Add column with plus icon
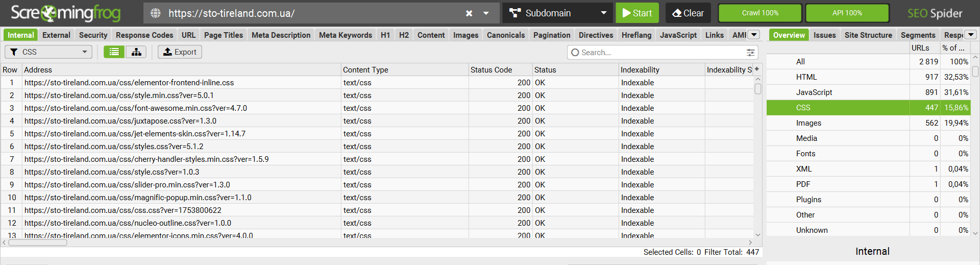 (x=757, y=69)
